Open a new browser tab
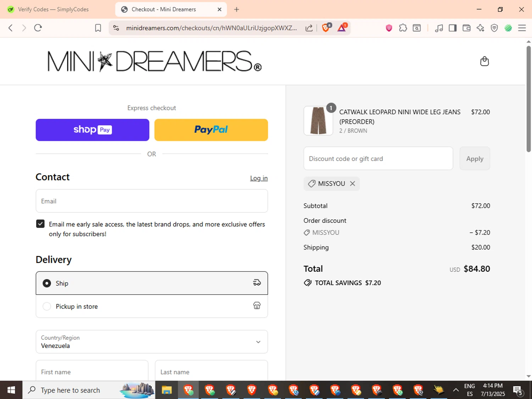 237,10
